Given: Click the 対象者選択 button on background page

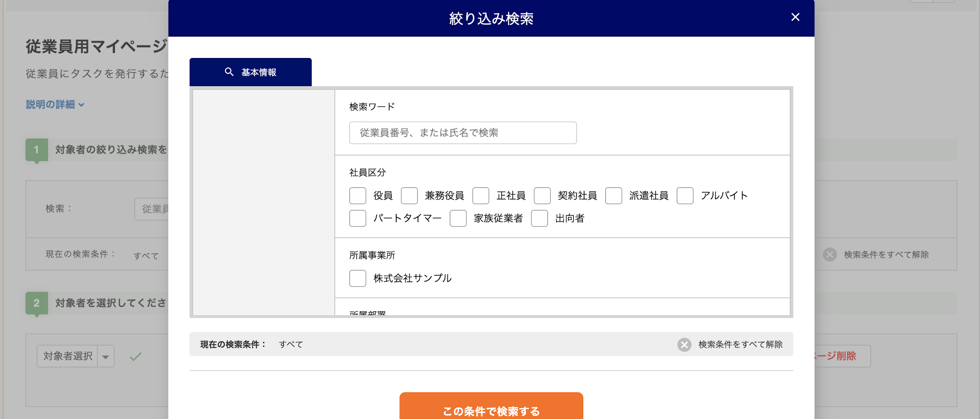Looking at the screenshot, I should 67,356.
